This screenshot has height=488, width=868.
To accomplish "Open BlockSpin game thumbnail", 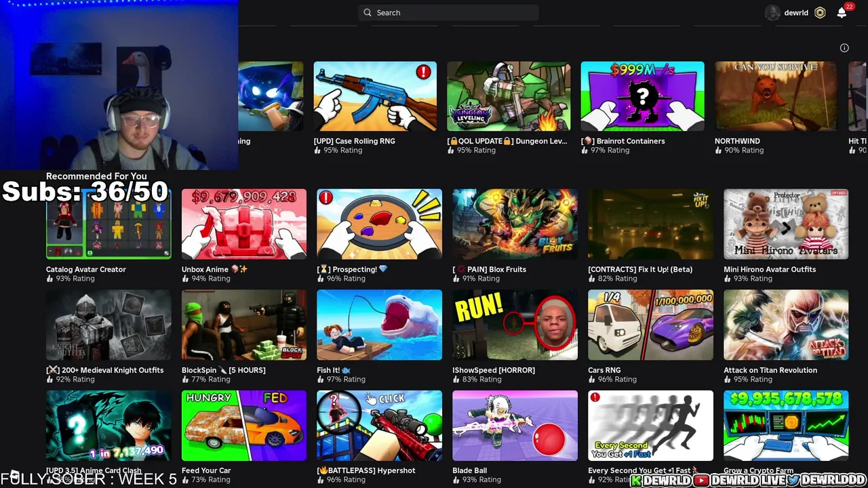I will tap(244, 325).
